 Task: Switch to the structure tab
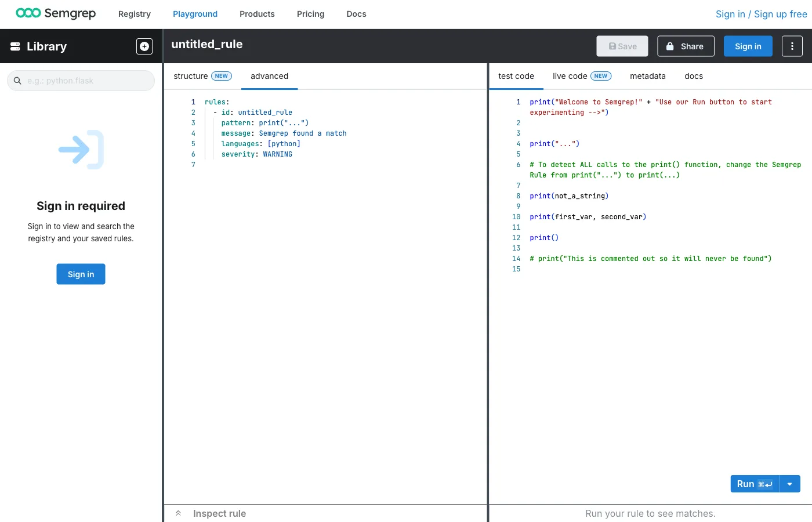point(190,76)
